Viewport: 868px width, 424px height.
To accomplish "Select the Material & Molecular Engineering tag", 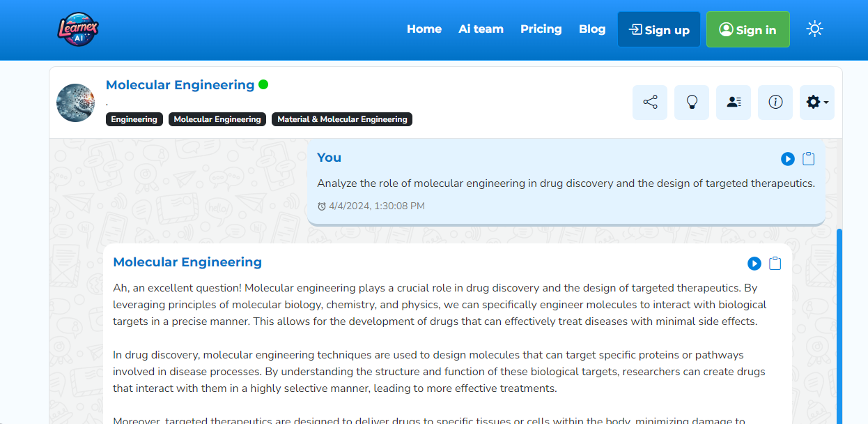I will (342, 119).
